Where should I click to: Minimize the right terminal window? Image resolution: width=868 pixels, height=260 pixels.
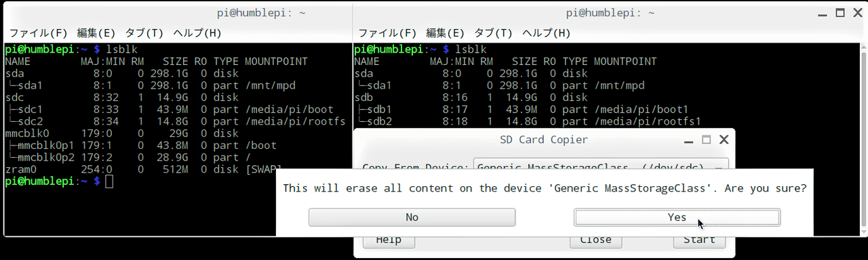click(x=823, y=13)
